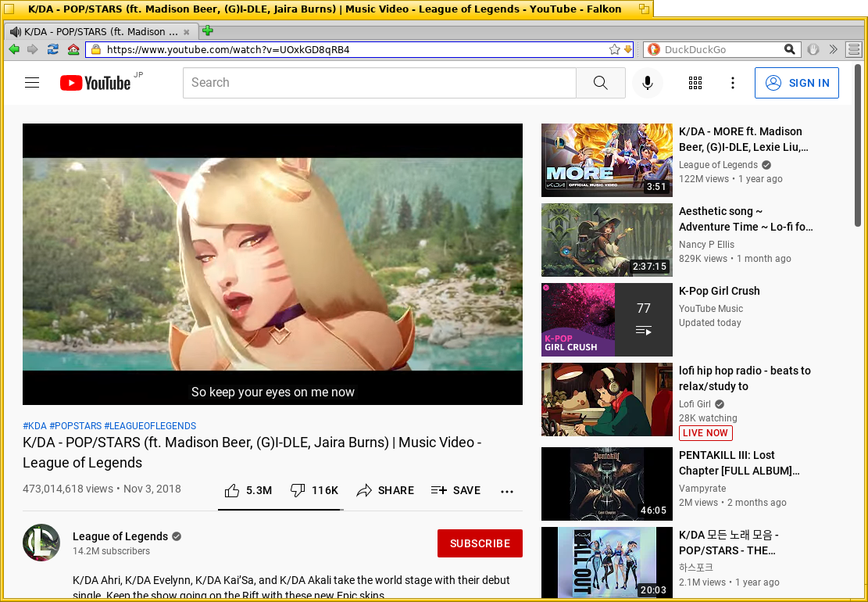Viewport: 868px width, 602px height.
Task: Select the K/DA - POP/STARS browser tab
Action: click(95, 32)
